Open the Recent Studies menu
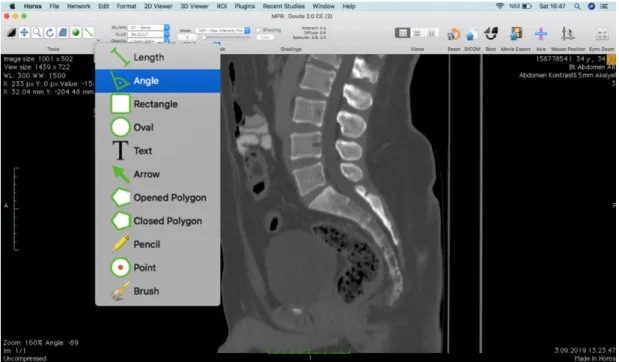 point(284,6)
